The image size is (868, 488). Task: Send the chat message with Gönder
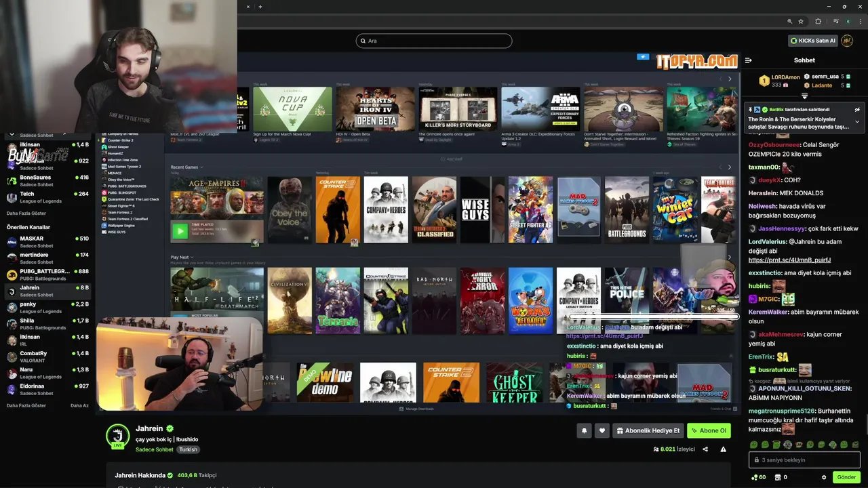pos(846,477)
